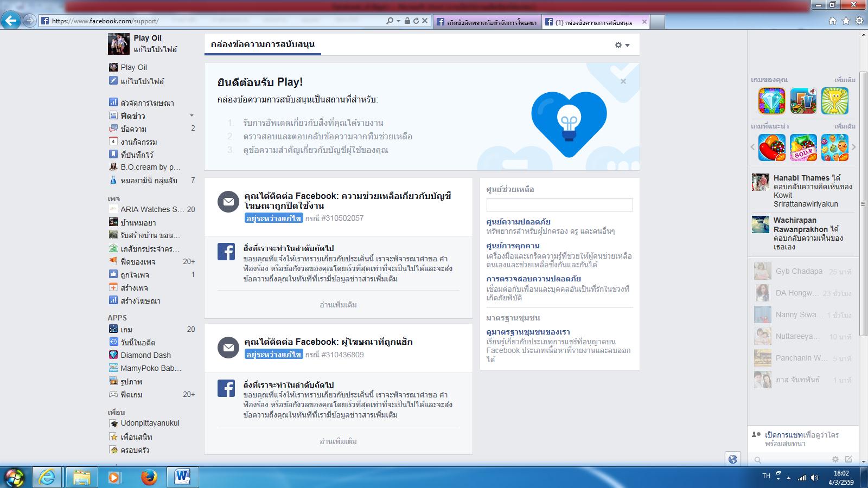868x488 pixels.
Task: Click สร้างโฆษณา create ad
Action: tap(140, 300)
